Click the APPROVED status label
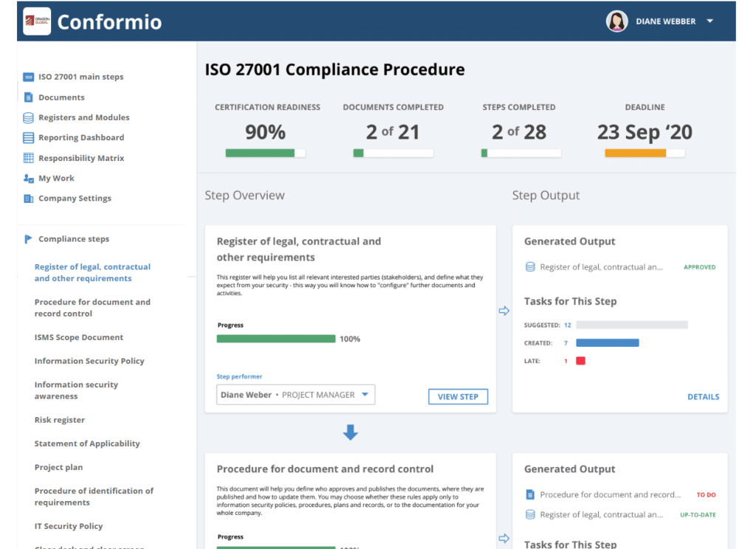The width and height of the screenshot is (756, 549). click(x=699, y=267)
